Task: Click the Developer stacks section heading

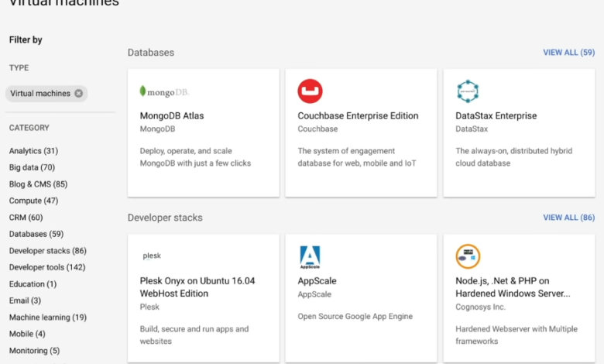Action: tap(165, 218)
